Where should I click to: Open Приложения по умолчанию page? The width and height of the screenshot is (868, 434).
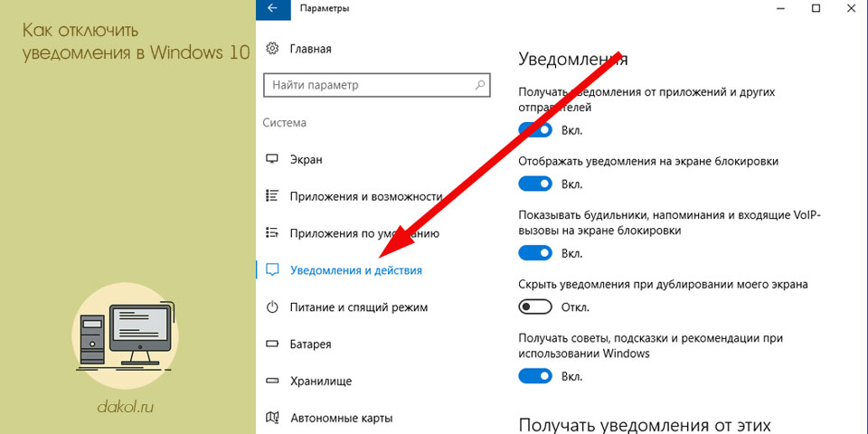[364, 233]
